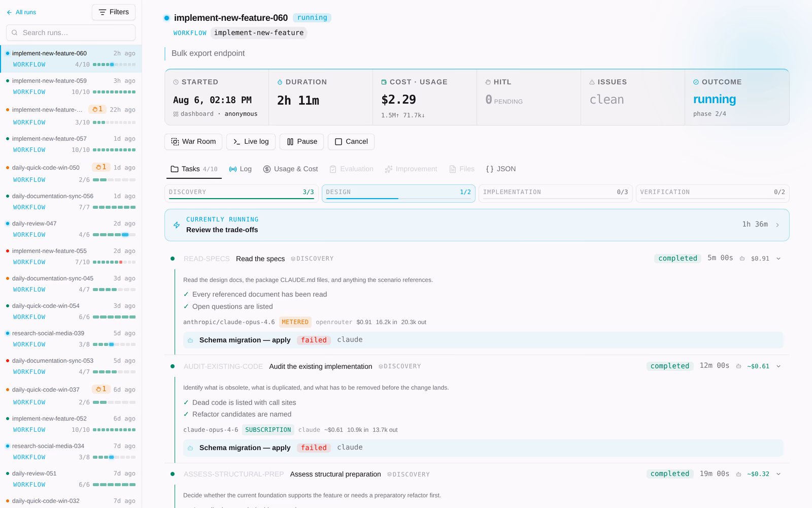Switch to the Tasks tab
812x508 pixels.
point(194,169)
